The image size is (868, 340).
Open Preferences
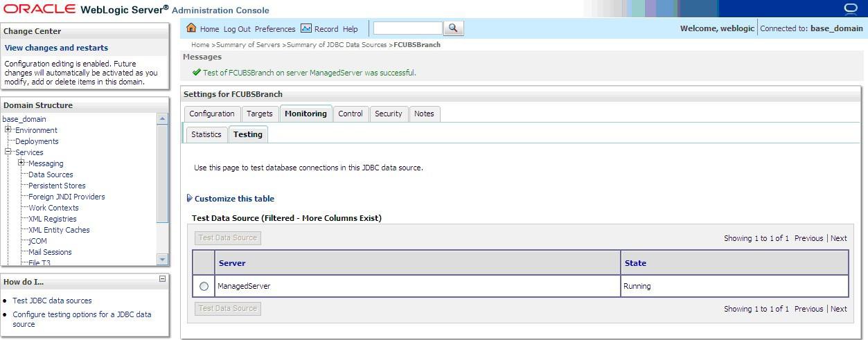tap(275, 29)
